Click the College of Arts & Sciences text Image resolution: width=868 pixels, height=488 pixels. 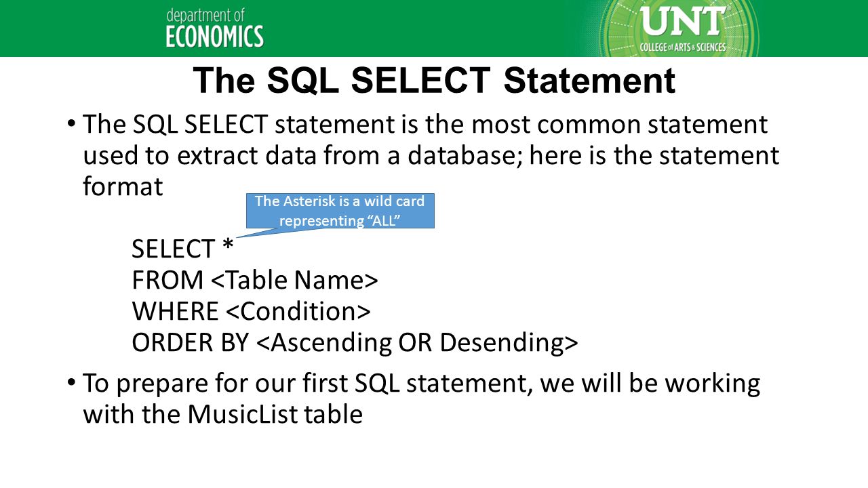pos(683,47)
